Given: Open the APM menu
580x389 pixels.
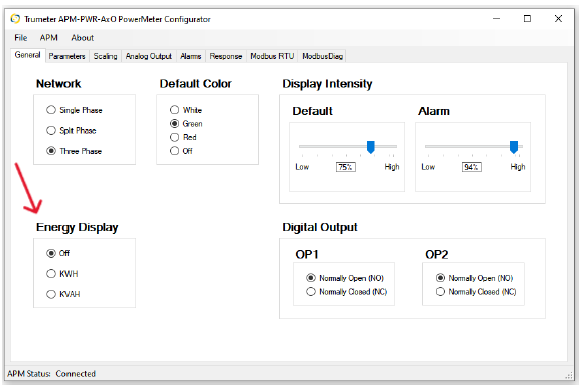Looking at the screenshot, I should 48,38.
